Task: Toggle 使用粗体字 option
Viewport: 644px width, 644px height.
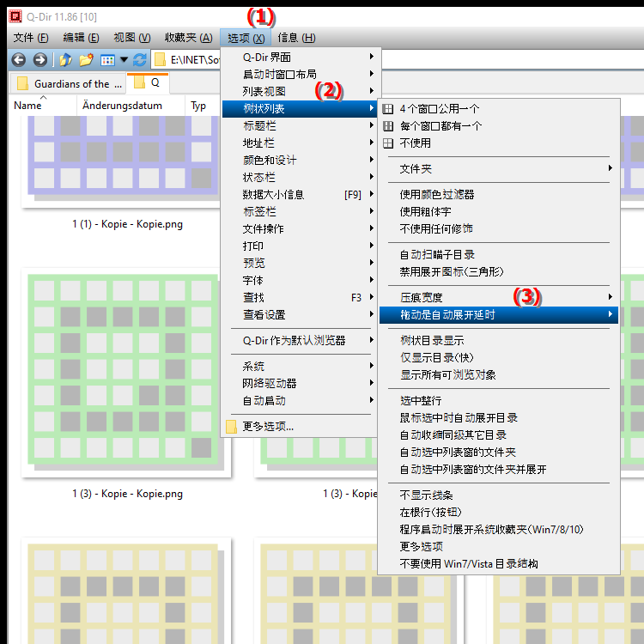Action: [436, 212]
